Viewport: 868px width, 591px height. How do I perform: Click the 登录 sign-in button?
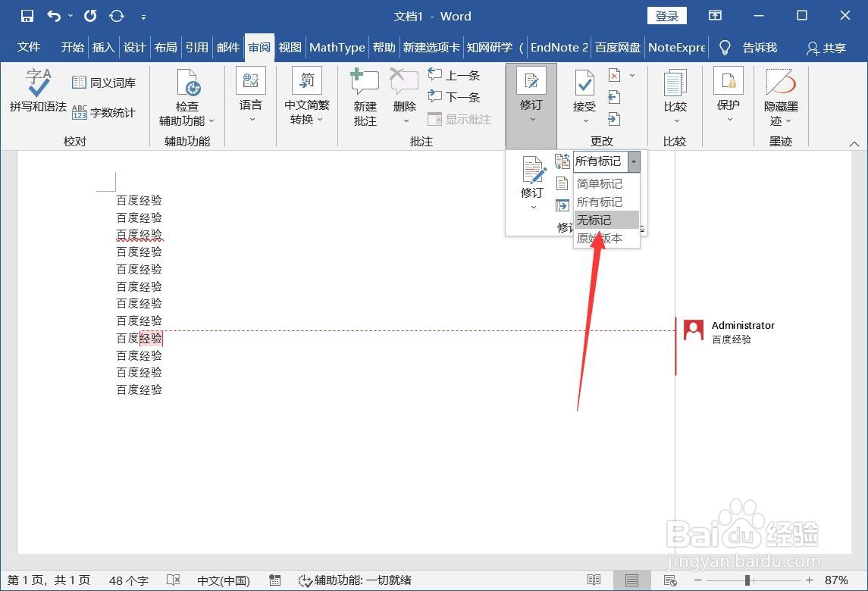tap(666, 15)
